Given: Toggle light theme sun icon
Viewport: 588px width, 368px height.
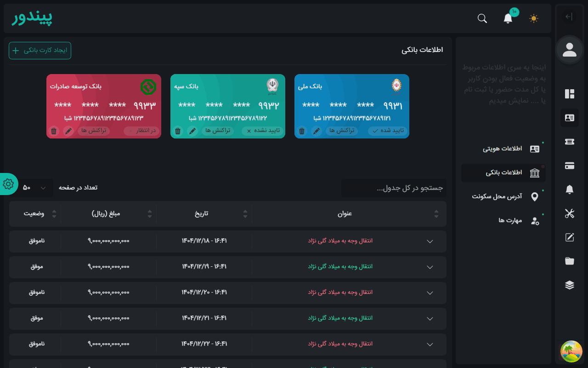Looking at the screenshot, I should 534,18.
